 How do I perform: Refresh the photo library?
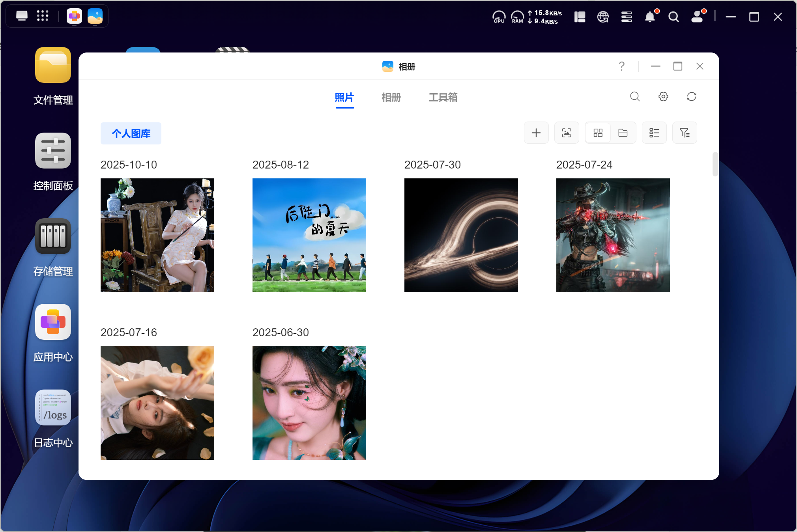click(691, 97)
